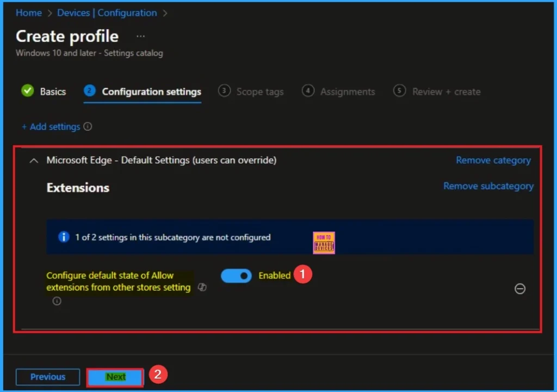Click the Previous button

point(47,376)
